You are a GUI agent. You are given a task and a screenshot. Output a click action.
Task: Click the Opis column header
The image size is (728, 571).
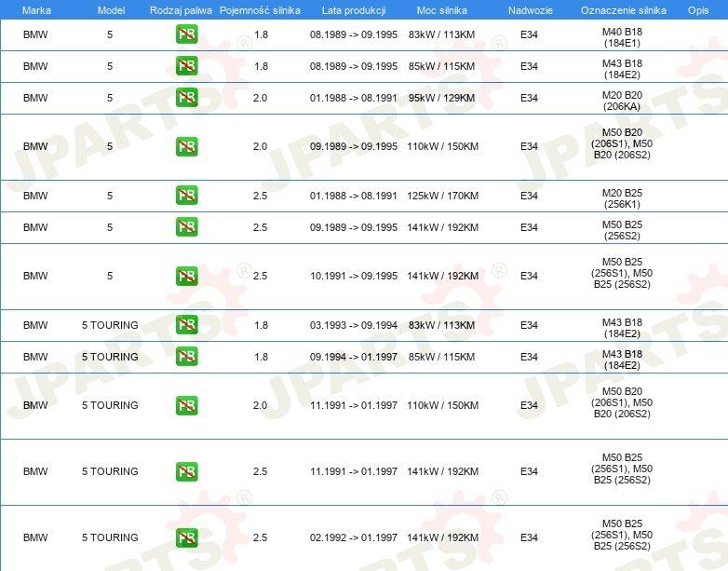pyautogui.click(x=698, y=10)
